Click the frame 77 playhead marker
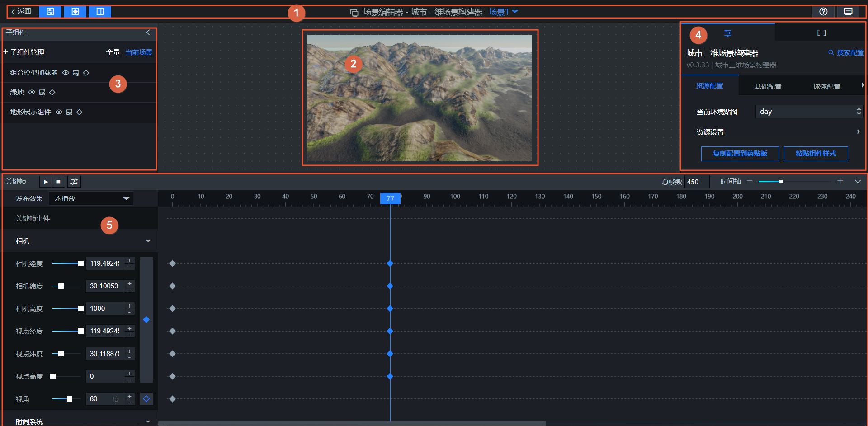The image size is (868, 426). coord(390,198)
